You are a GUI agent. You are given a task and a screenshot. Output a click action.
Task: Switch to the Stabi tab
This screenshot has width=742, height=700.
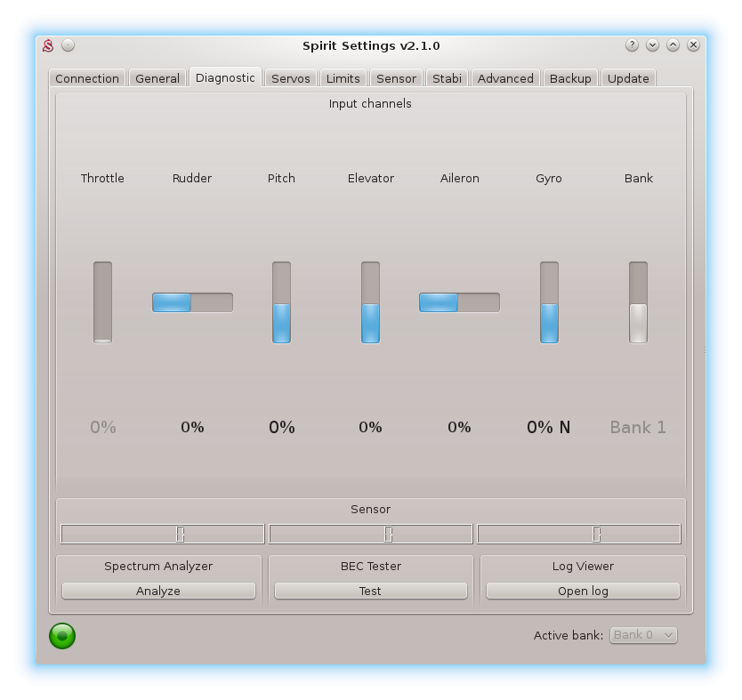click(447, 78)
